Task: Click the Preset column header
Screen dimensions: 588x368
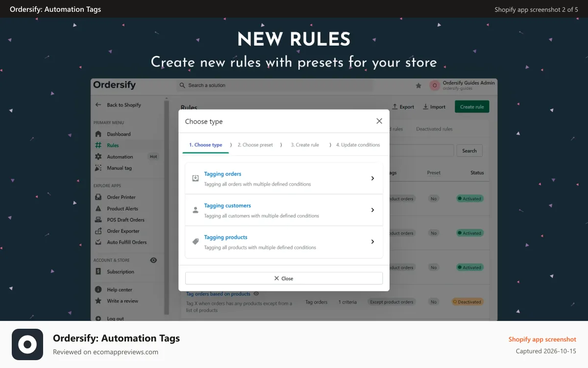Action: pos(434,173)
